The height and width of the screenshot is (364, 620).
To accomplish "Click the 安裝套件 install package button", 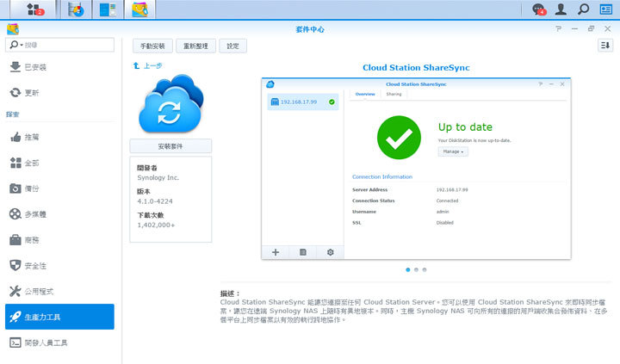I will pyautogui.click(x=170, y=146).
